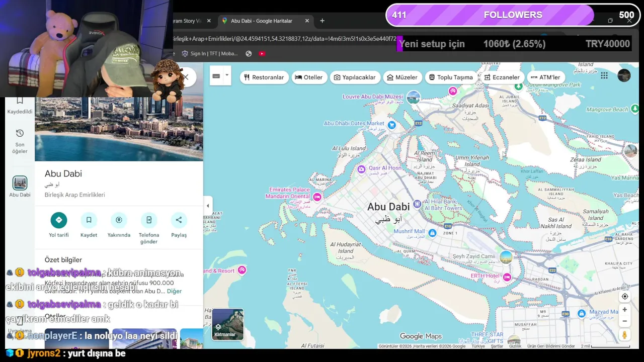Image resolution: width=644 pixels, height=362 pixels.
Task: Open the YouTube bookmark icon
Action: point(262,53)
